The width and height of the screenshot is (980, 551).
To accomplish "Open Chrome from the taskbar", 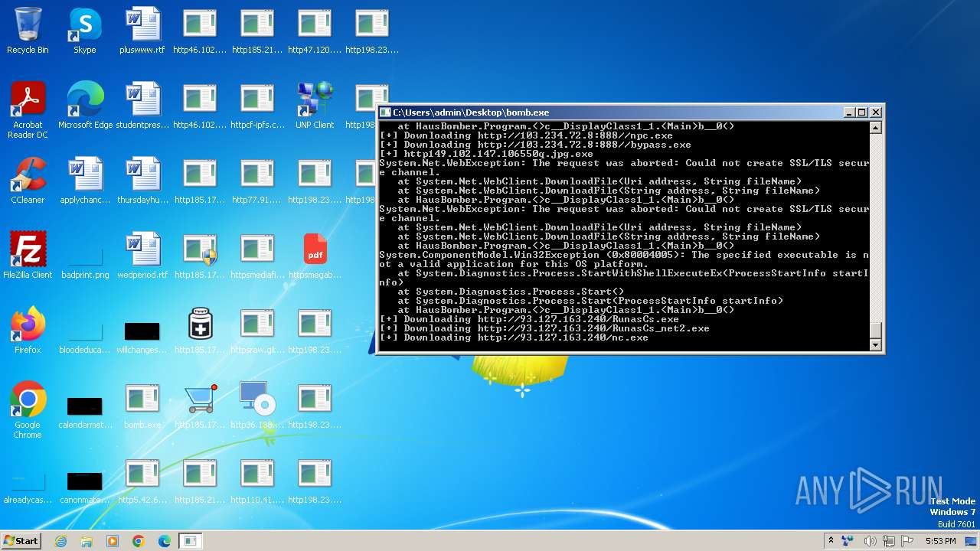I will (139, 541).
